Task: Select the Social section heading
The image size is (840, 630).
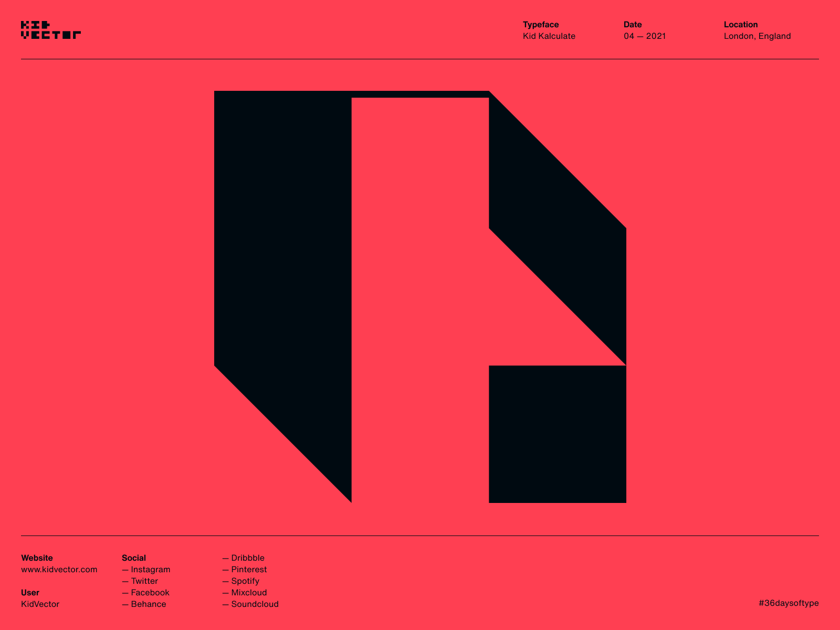Action: [134, 558]
